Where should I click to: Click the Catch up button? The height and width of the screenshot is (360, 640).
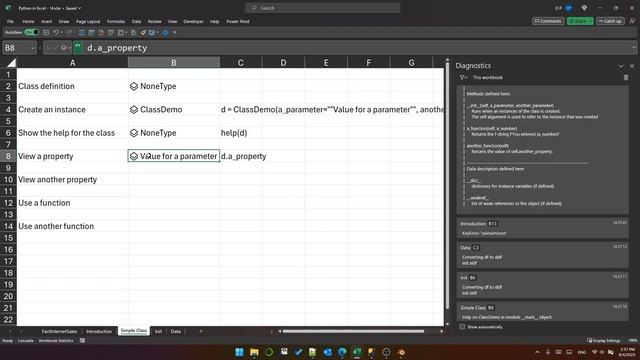[610, 21]
